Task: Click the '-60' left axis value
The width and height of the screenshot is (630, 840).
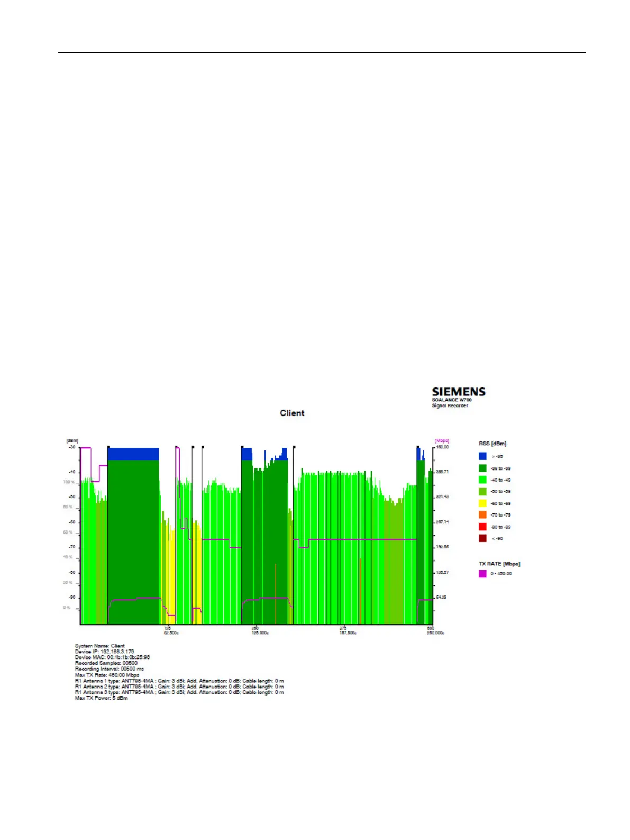Action: (x=72, y=522)
